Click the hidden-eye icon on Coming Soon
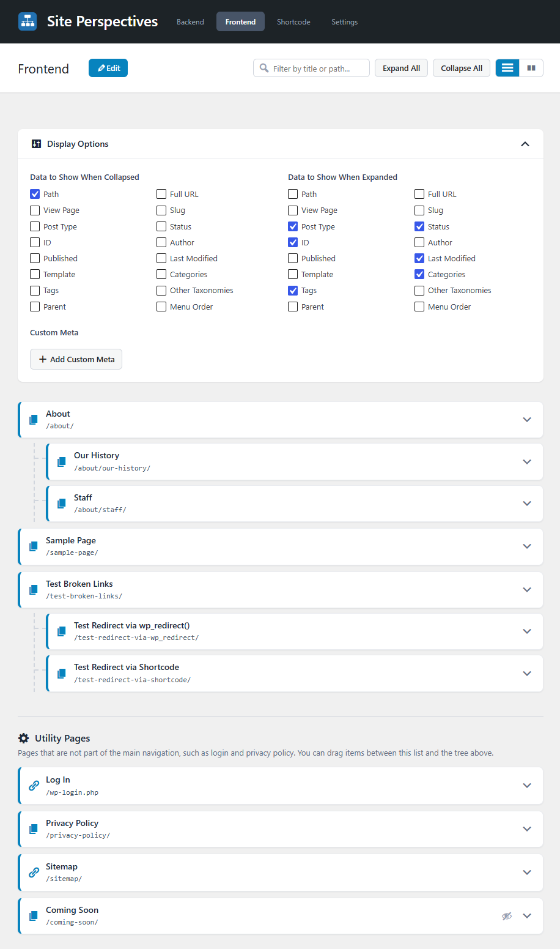560x949 pixels. 507,916
